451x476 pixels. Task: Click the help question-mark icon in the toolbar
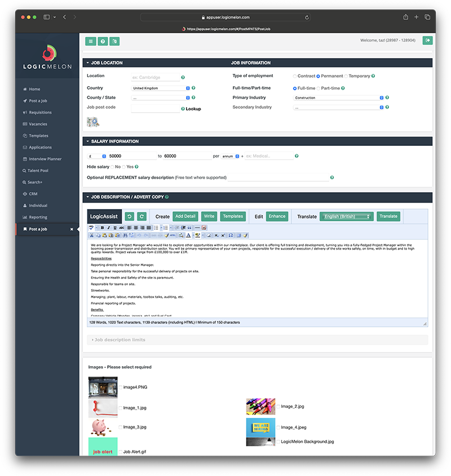pyautogui.click(x=103, y=41)
